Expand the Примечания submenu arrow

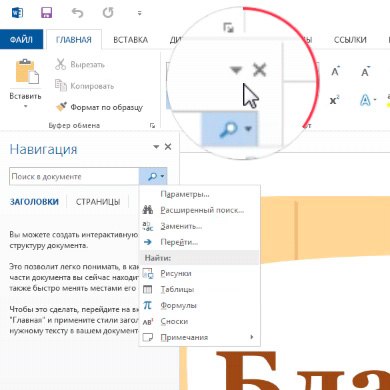[x=252, y=337]
